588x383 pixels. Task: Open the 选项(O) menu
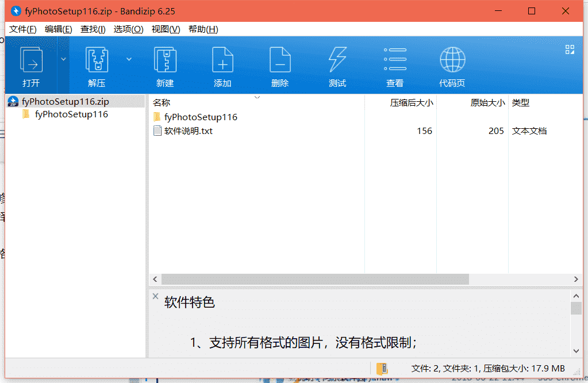pos(129,29)
